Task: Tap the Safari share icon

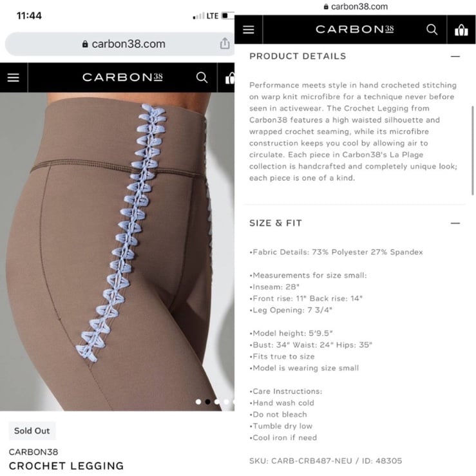Action: 225,44
